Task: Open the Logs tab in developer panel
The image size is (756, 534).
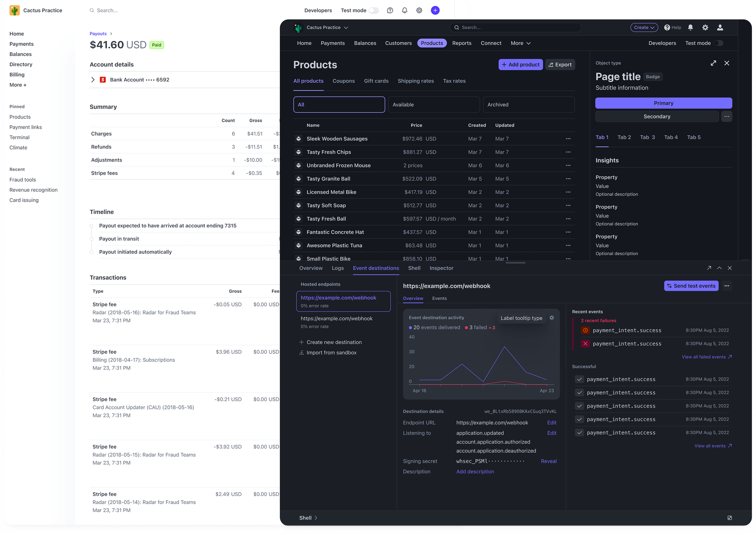Action: (337, 268)
